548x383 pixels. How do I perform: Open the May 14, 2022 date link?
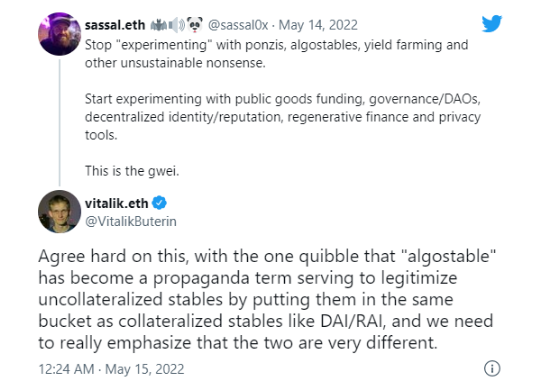(x=318, y=25)
